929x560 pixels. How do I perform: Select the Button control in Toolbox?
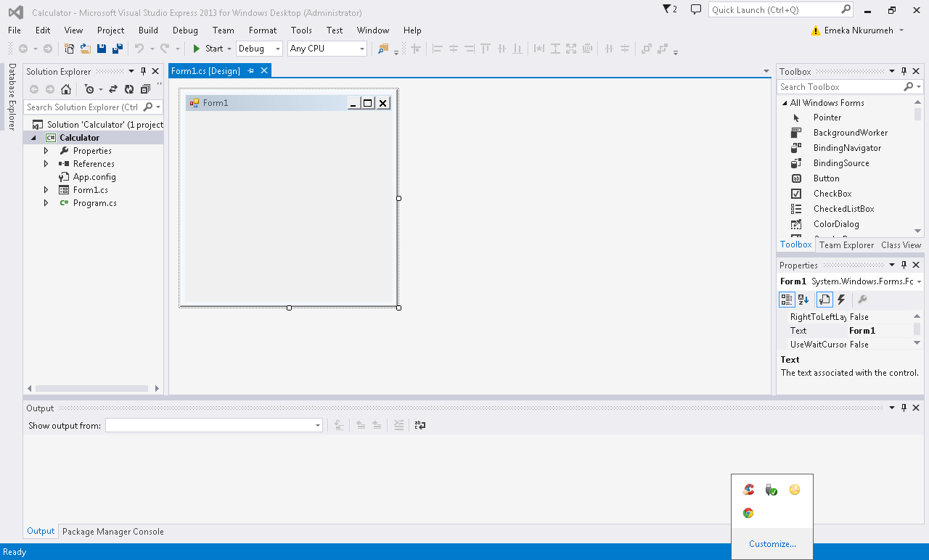click(x=826, y=178)
